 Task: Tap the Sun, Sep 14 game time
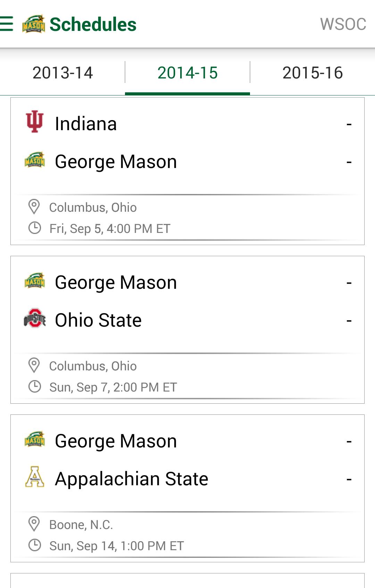point(116,546)
